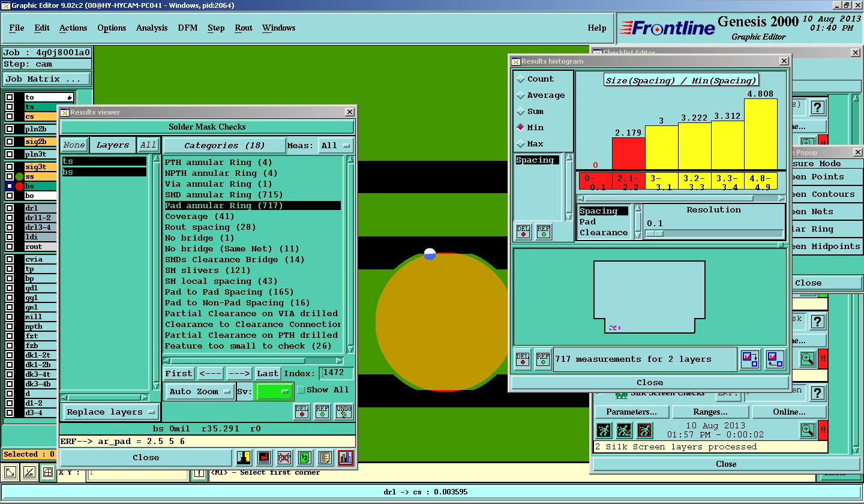864x504 pixels.
Task: Click the UNDO icon in Results viewer
Action: (x=343, y=412)
